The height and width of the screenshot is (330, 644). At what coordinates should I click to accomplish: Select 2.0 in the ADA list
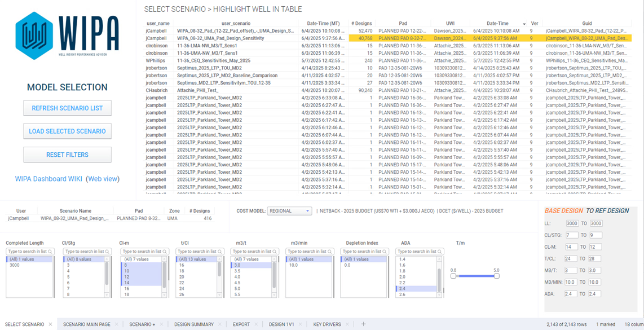(x=402, y=277)
